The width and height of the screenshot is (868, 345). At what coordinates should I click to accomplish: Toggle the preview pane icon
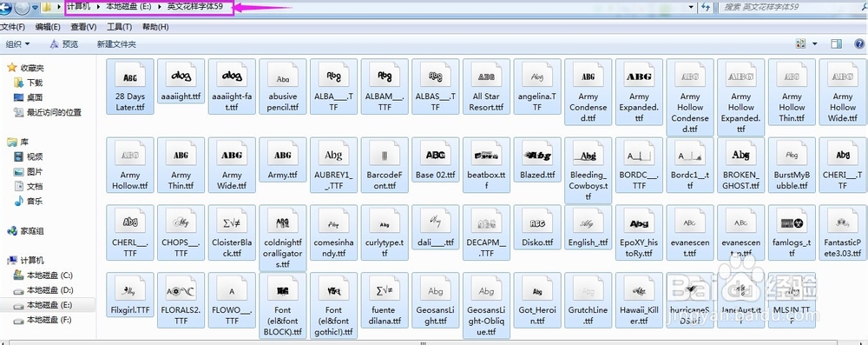coord(837,43)
